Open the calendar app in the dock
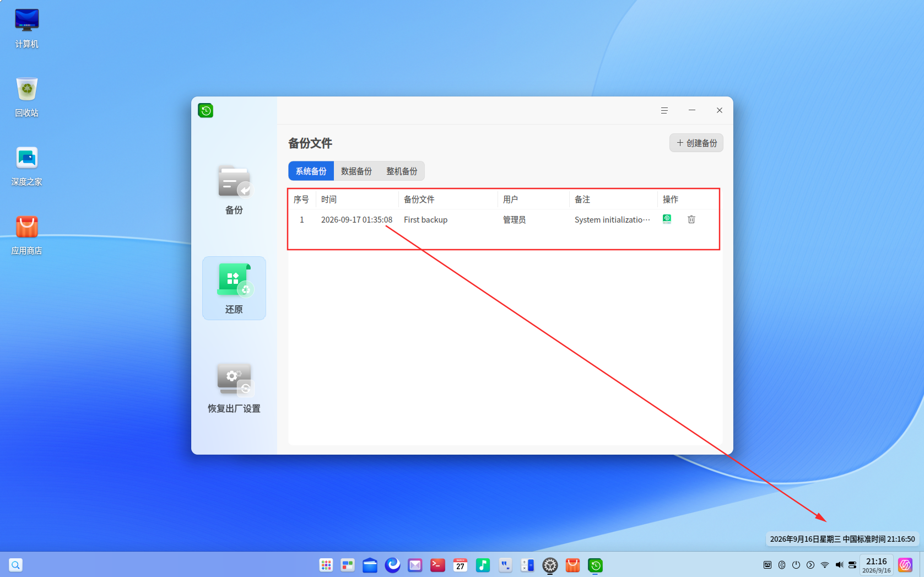924x577 pixels. 460,565
